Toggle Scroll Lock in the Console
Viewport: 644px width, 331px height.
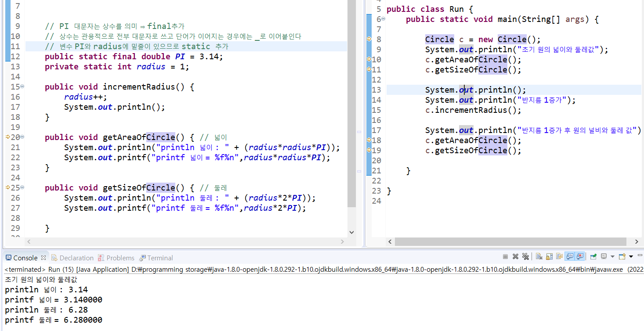pyautogui.click(x=549, y=257)
